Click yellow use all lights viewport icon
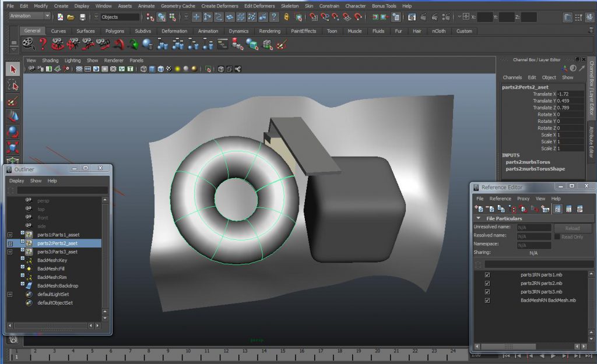597x364 pixels. [x=177, y=69]
